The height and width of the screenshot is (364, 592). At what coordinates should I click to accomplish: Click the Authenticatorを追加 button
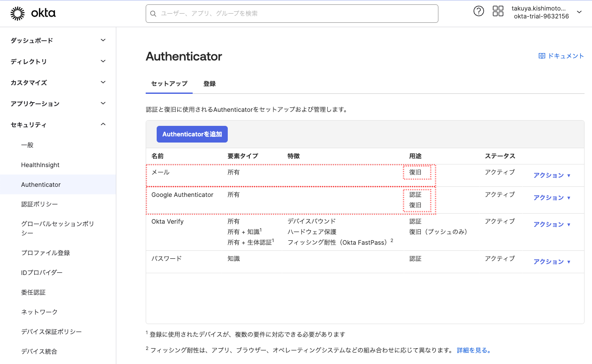click(192, 134)
